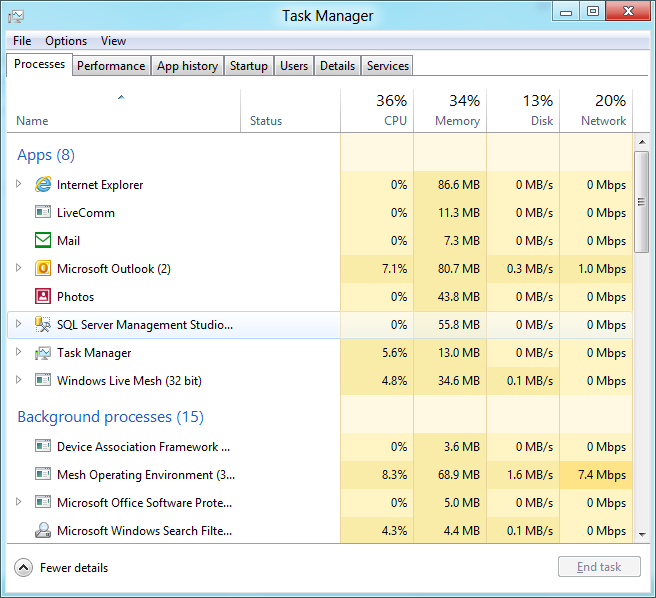The height and width of the screenshot is (598, 656).
Task: Expand Microsoft Office Software Protection row
Action: [18, 501]
